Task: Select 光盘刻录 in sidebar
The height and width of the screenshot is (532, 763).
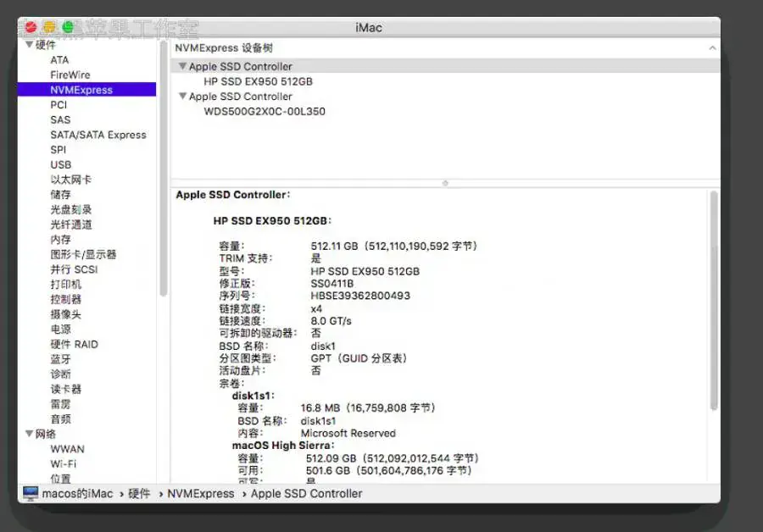Action: pyautogui.click(x=70, y=209)
